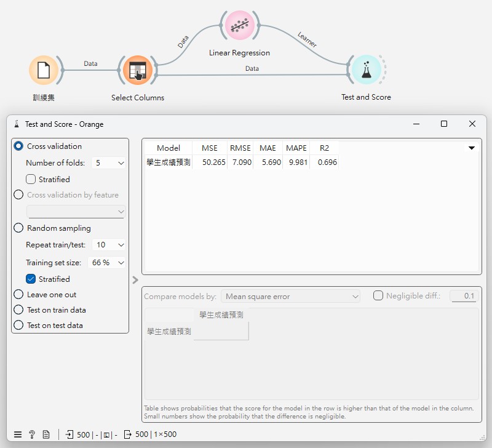Click the Linear Regression widget icon

point(239,26)
